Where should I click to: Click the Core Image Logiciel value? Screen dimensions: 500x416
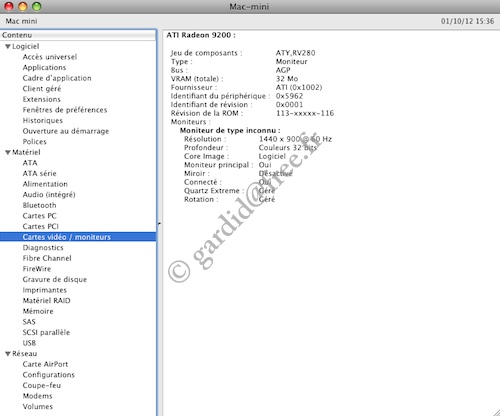pyautogui.click(x=272, y=156)
